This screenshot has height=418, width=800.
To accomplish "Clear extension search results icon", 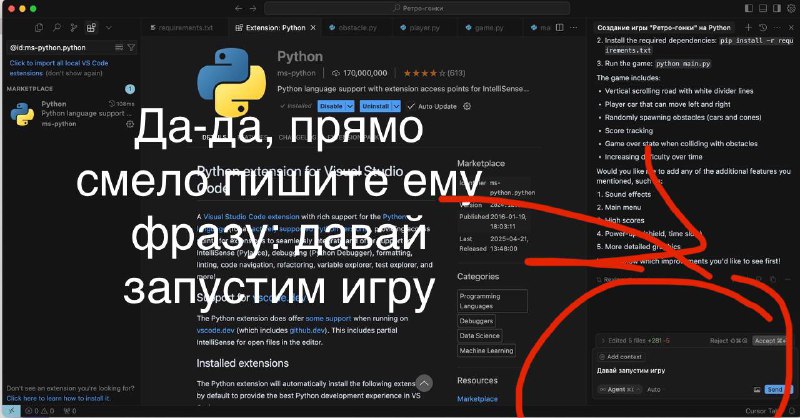I will [x=118, y=47].
